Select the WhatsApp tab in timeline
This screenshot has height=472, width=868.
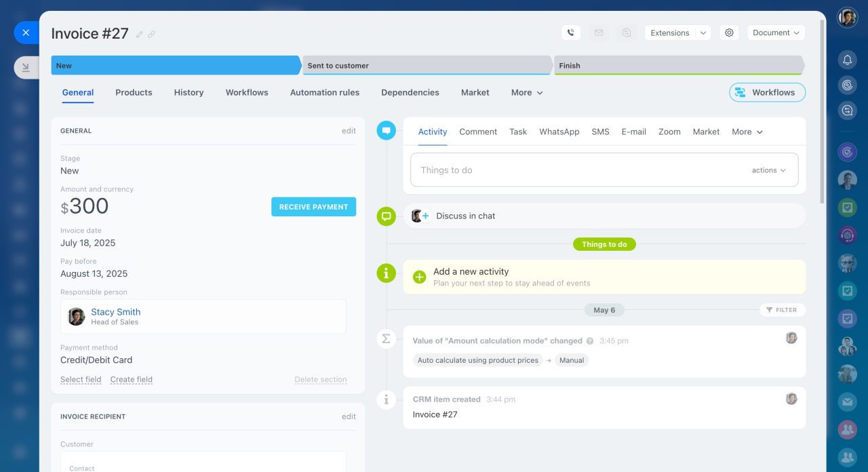click(x=559, y=132)
